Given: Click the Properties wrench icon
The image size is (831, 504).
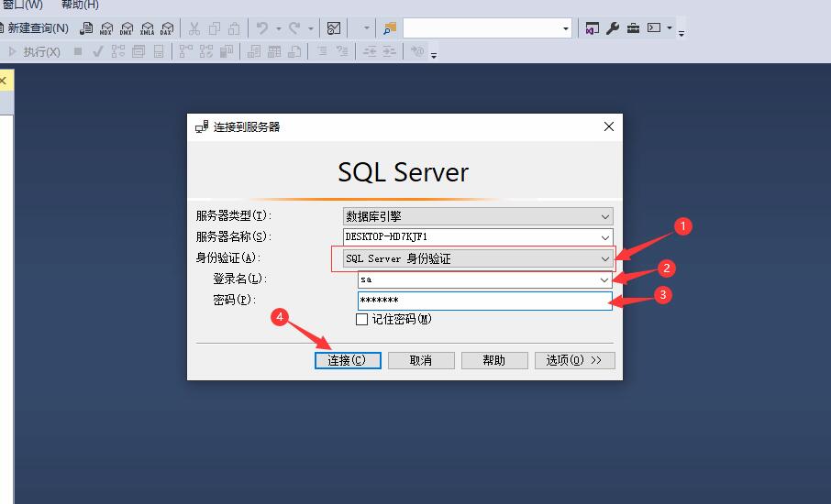Looking at the screenshot, I should coord(613,28).
